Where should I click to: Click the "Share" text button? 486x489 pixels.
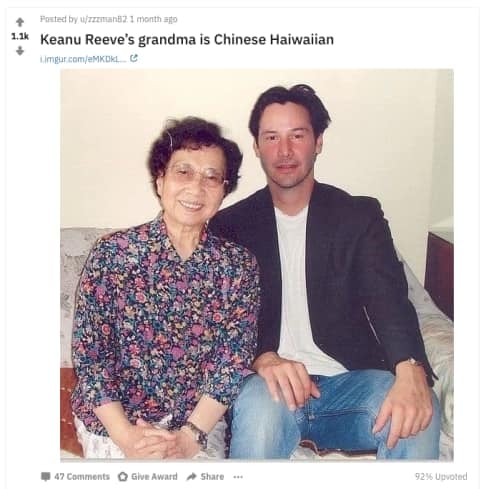(x=212, y=477)
